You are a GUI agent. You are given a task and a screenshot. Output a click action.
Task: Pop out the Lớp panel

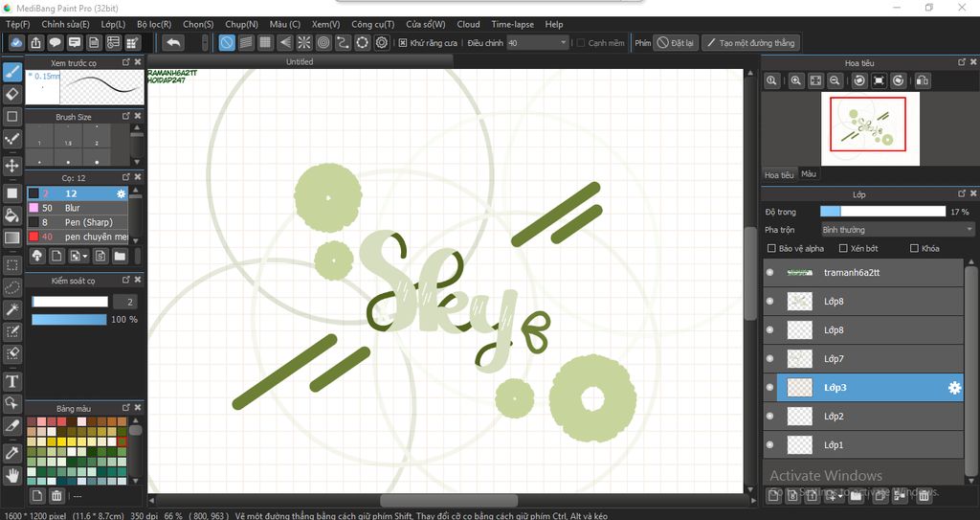coord(962,193)
